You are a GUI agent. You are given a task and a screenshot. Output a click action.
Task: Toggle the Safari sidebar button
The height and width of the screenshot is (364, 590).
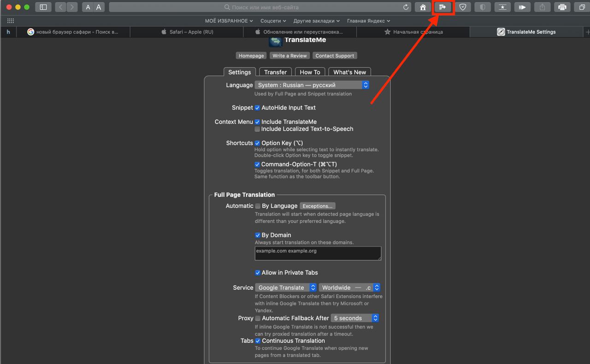43,7
